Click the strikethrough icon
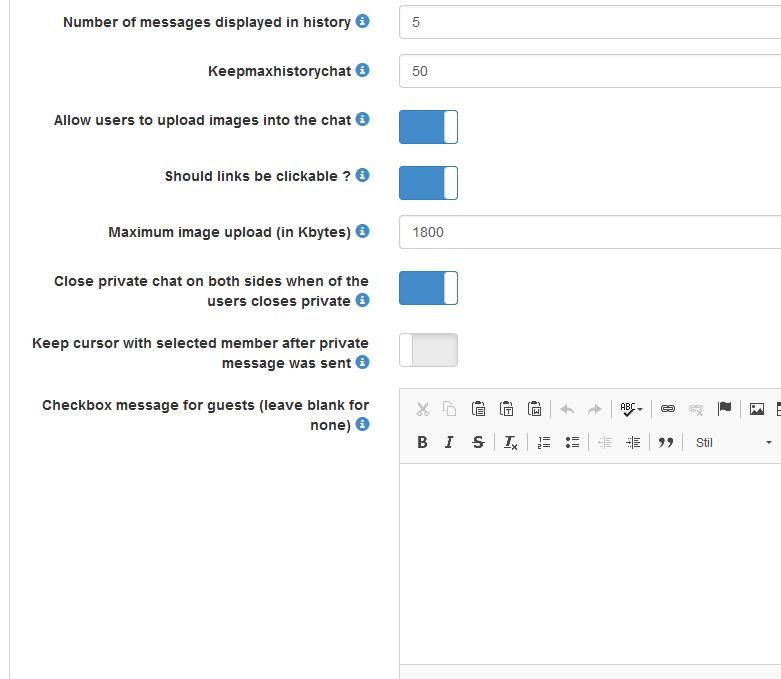781x679 pixels. click(x=478, y=442)
